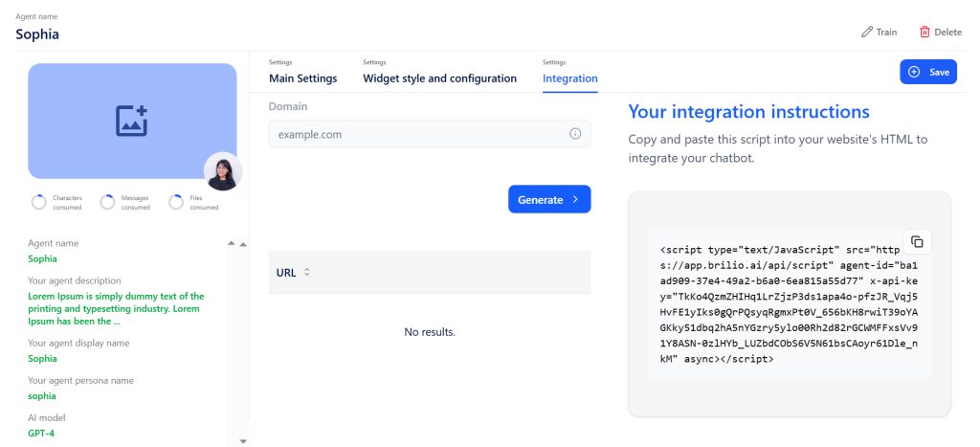The width and height of the screenshot is (980, 447).
Task: Click the No results. message
Action: [430, 332]
